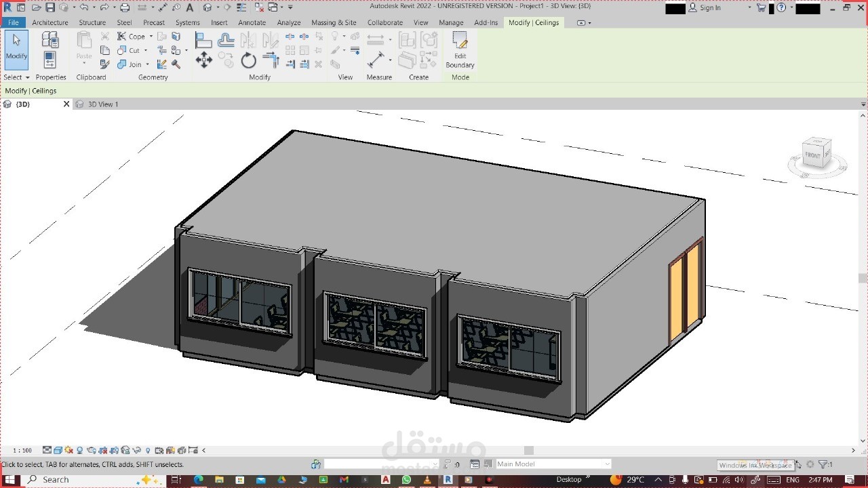The width and height of the screenshot is (868, 488).
Task: Click the 1 : 100 view scale
Action: point(22,450)
